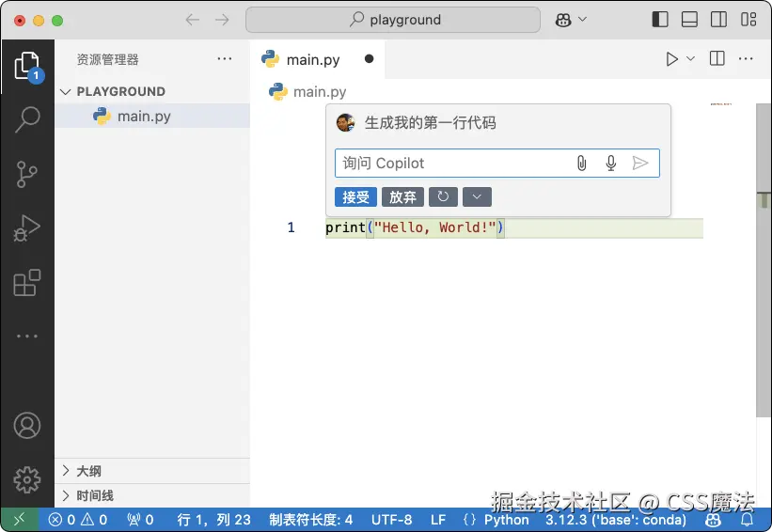Open the Run and Debug view
772x532 pixels.
27,227
